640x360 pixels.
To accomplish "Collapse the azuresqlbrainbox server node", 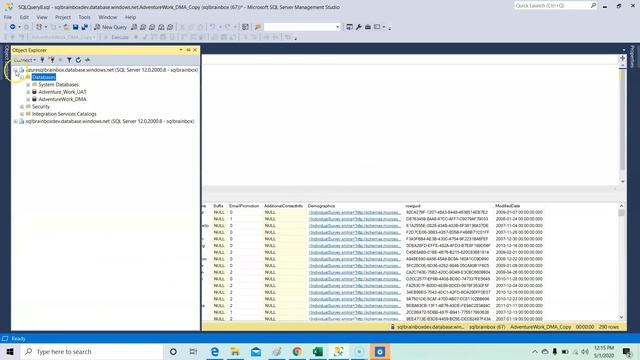I will [x=15, y=70].
